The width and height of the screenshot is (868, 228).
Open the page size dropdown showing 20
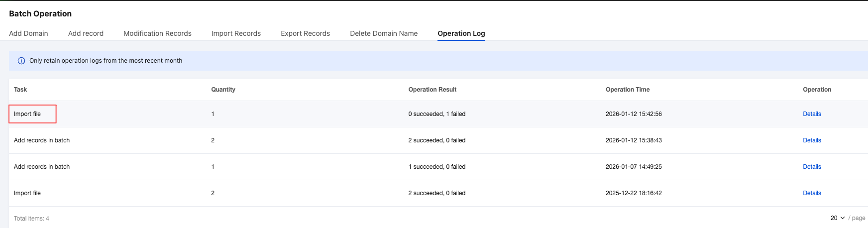coord(837,218)
